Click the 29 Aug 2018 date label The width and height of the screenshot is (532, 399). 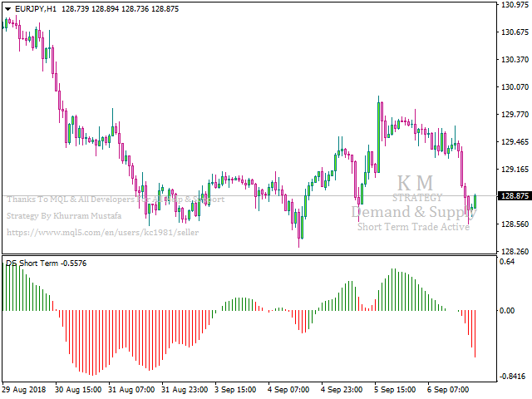point(26,389)
